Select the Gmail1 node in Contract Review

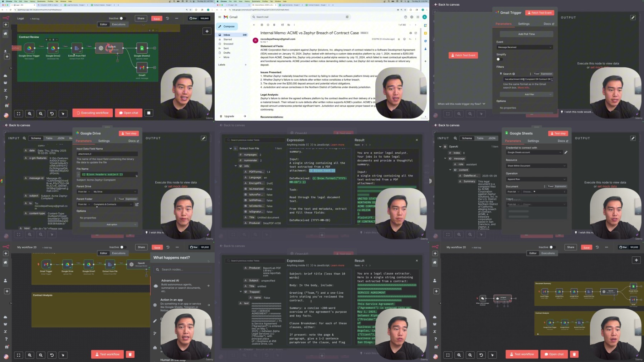[142, 67]
